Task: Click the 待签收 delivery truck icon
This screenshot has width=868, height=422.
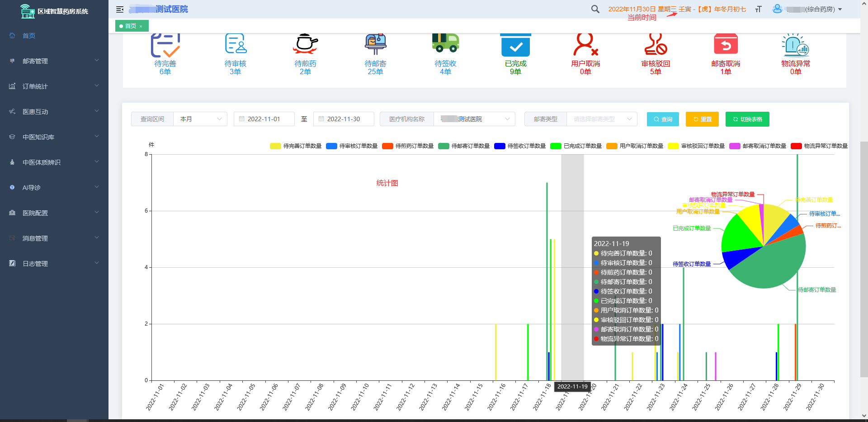Action: [x=445, y=43]
